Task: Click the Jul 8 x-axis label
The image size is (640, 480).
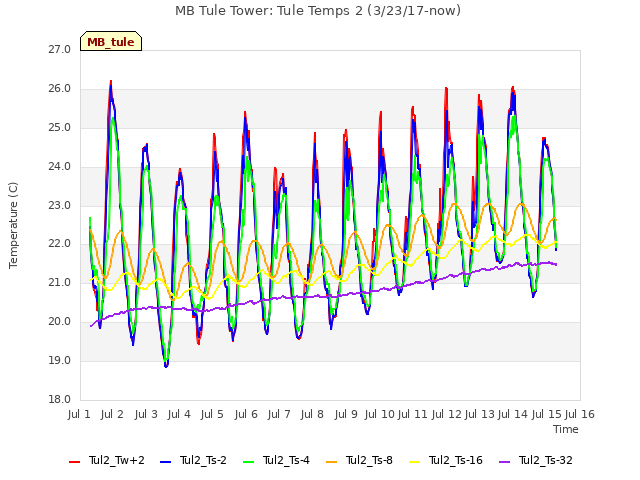Action: click(312, 414)
